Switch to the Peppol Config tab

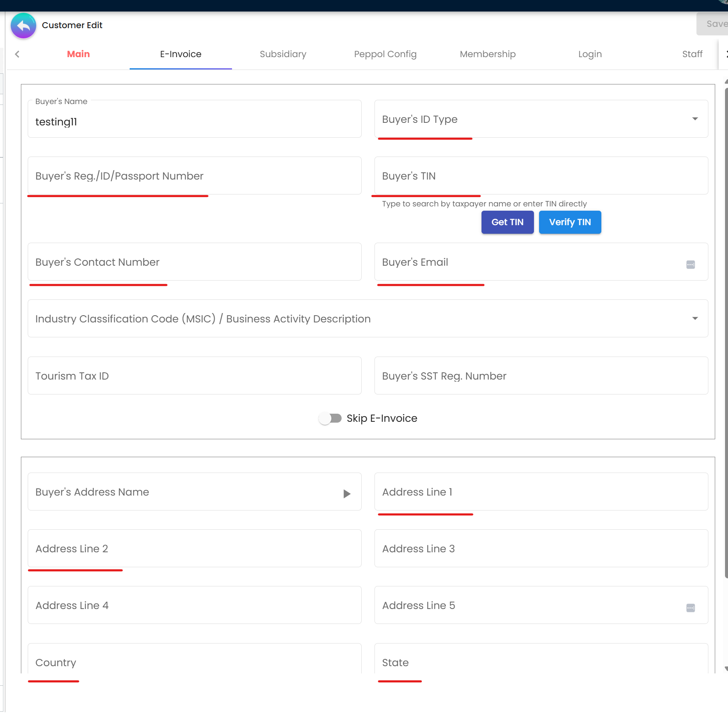(x=385, y=54)
